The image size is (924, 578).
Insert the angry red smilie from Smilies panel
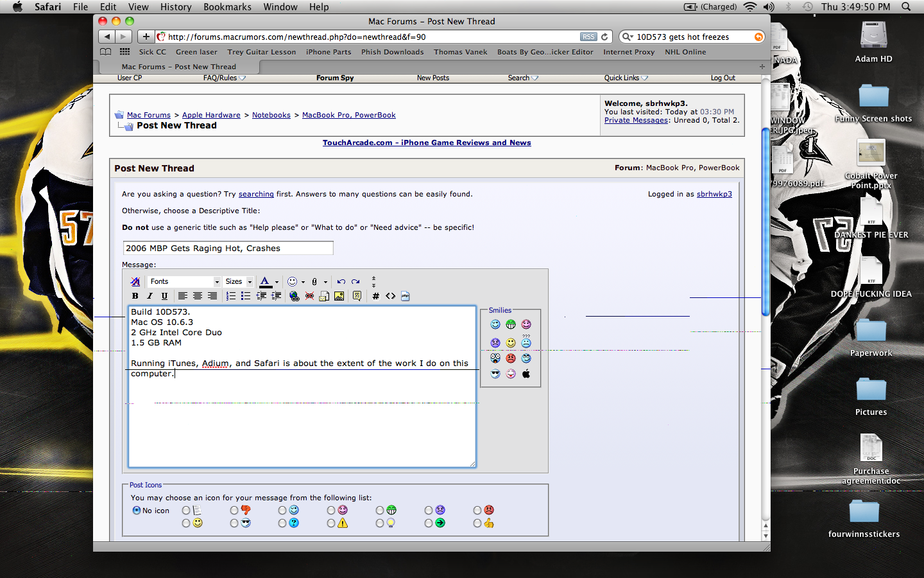tap(511, 358)
